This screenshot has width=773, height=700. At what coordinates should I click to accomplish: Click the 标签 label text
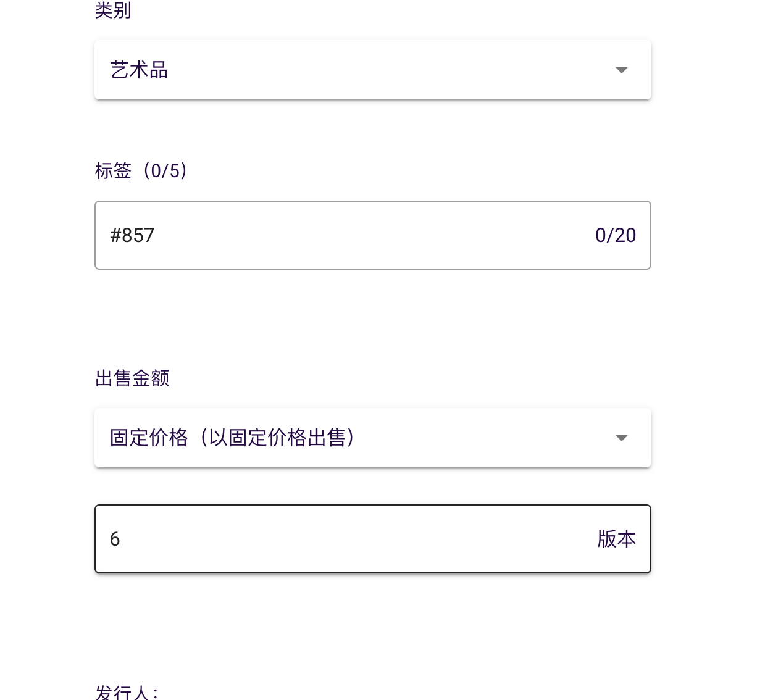coord(113,170)
